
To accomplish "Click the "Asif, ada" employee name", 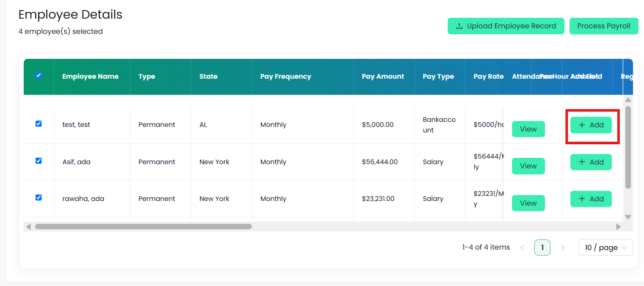I will point(76,162).
